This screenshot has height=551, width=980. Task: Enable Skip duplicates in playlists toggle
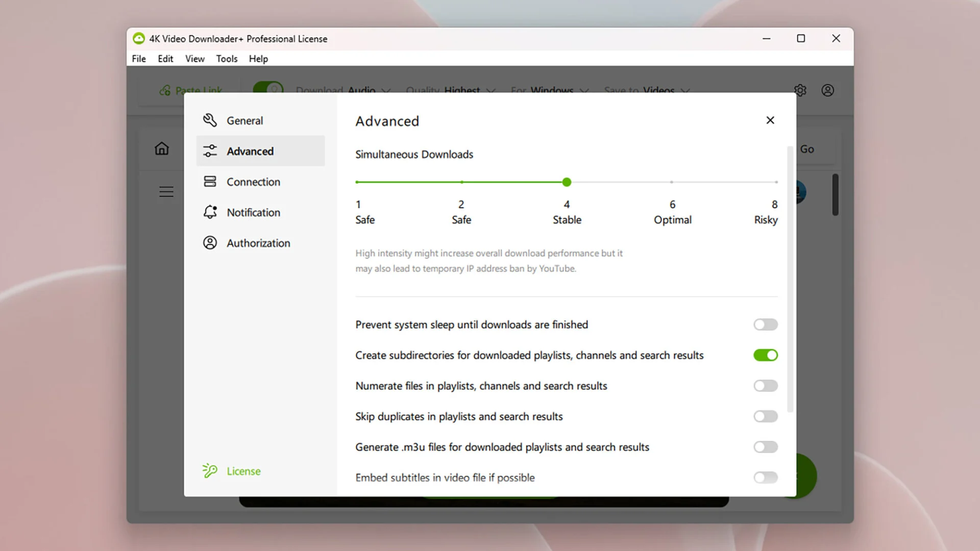(766, 416)
